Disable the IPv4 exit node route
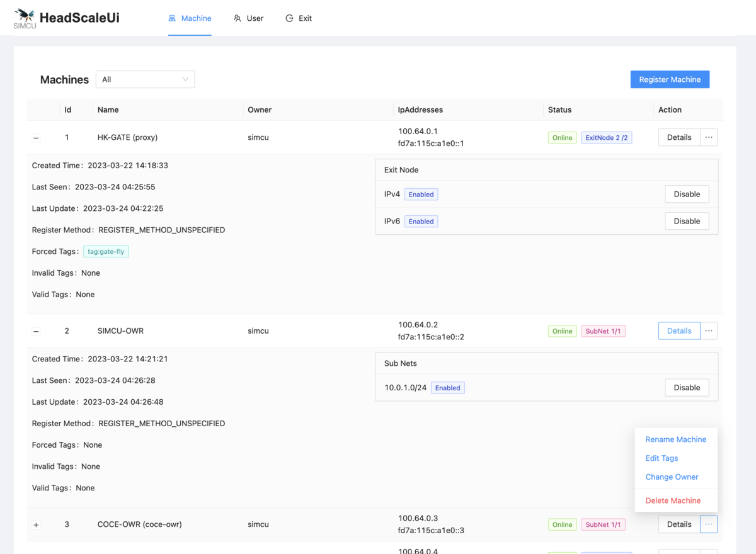756x554 pixels. 687,195
